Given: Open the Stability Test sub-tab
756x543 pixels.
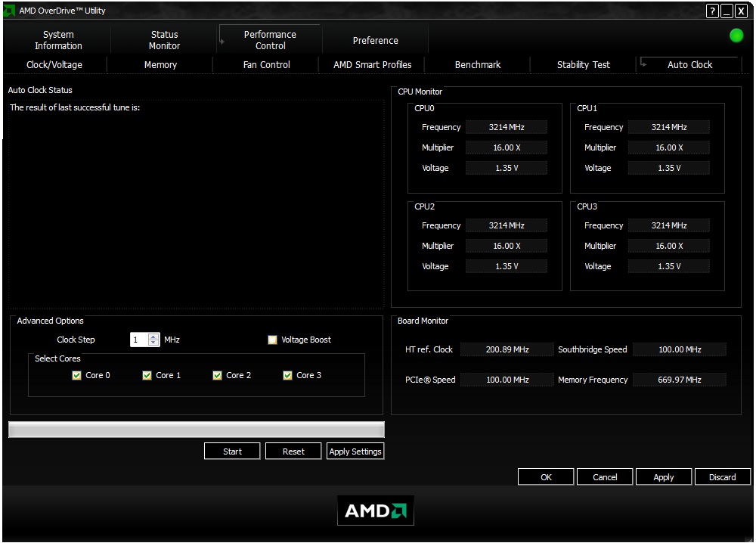Looking at the screenshot, I should (584, 64).
